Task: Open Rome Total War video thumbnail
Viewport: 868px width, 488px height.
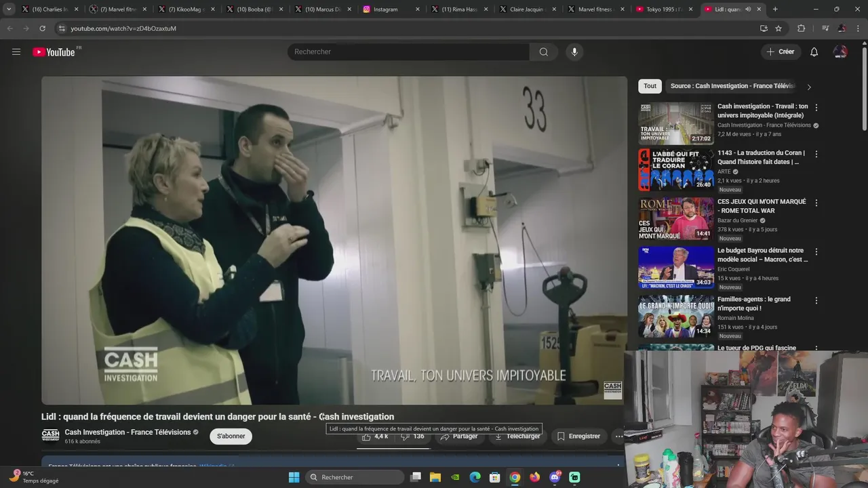Action: tap(676, 219)
